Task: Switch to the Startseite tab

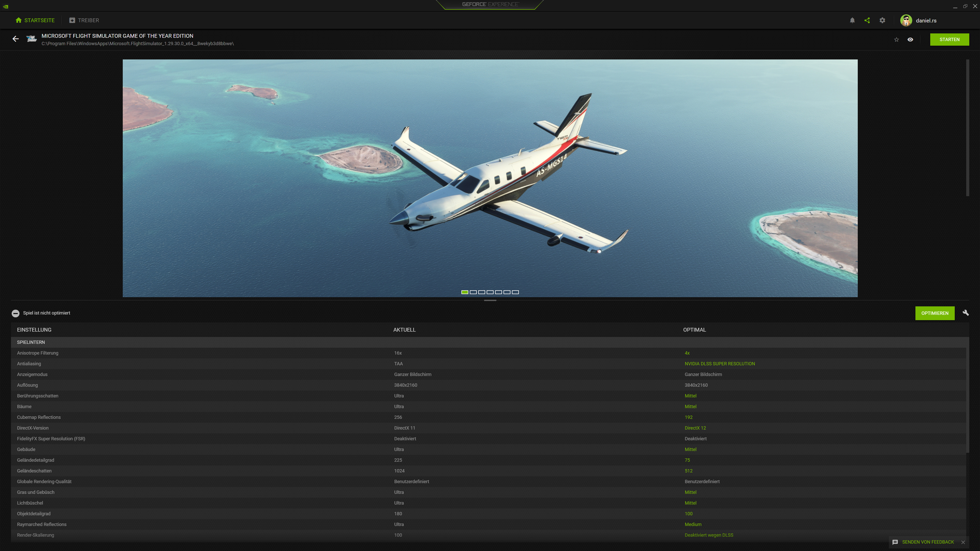Action: tap(35, 21)
